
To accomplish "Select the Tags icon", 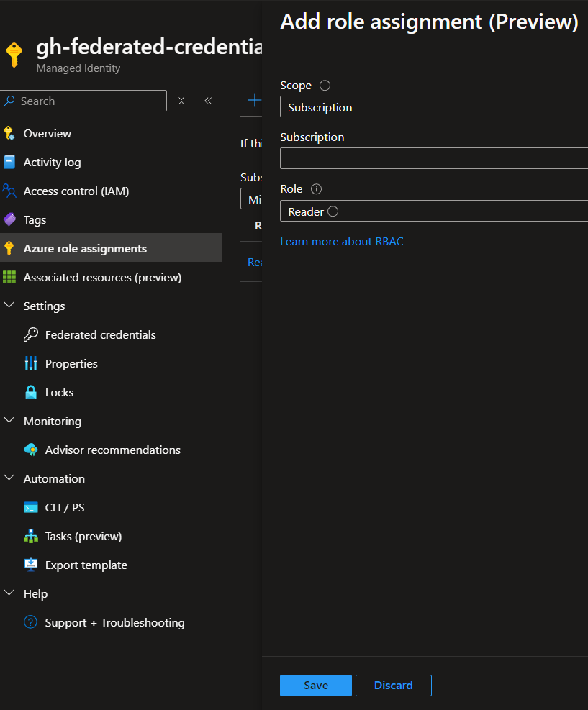I will (x=30, y=219).
